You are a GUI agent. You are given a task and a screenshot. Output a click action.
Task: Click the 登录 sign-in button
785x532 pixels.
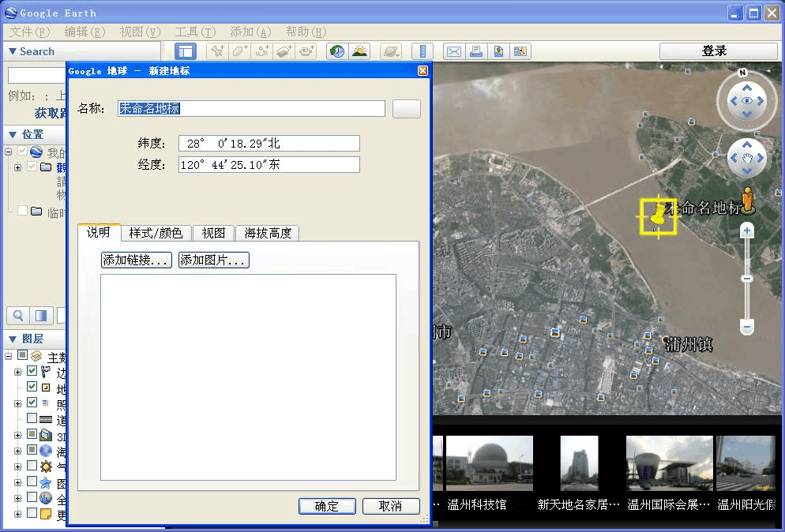[719, 51]
